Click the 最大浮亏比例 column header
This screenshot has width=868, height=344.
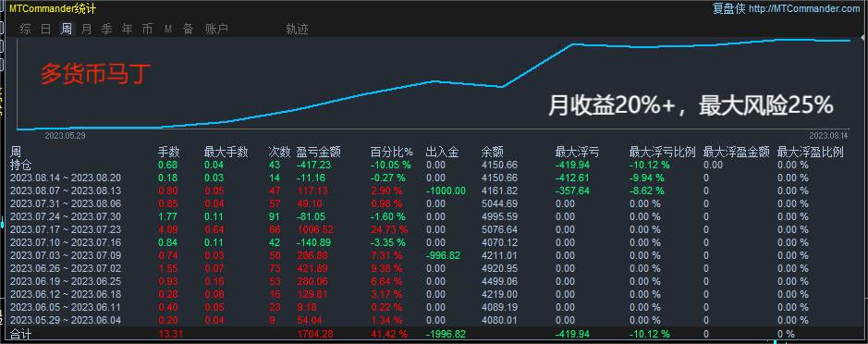click(x=663, y=153)
